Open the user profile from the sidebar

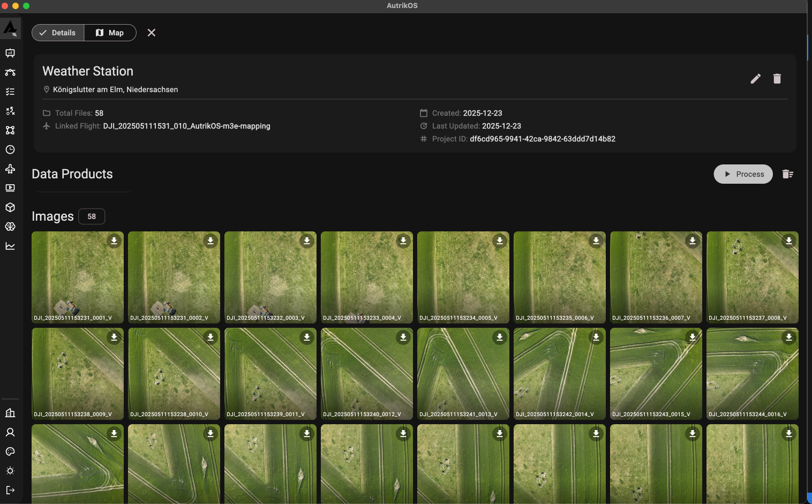point(10,432)
